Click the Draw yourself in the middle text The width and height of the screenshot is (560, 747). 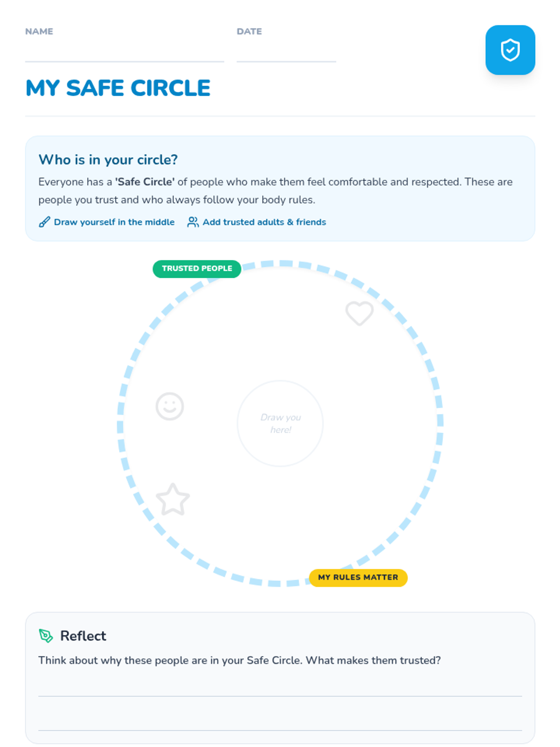click(114, 222)
